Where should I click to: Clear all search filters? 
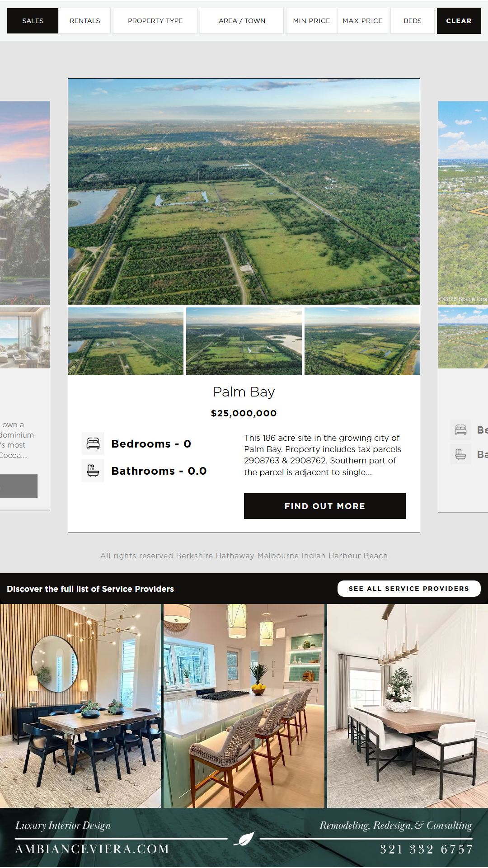tap(459, 21)
